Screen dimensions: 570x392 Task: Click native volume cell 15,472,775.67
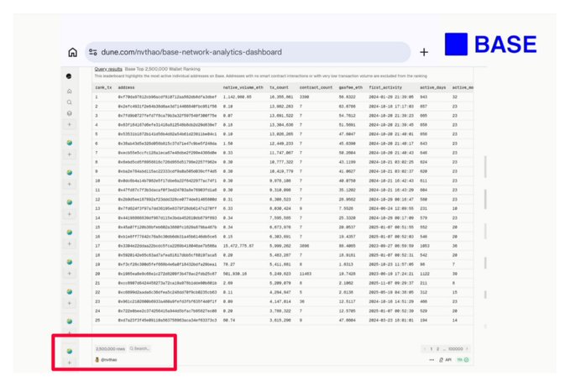tap(238, 246)
